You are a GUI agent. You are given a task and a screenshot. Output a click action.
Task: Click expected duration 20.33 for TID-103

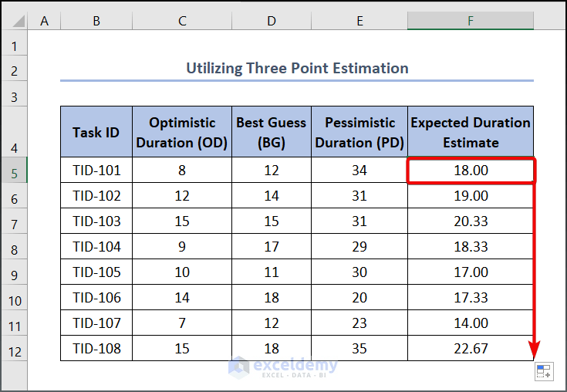(x=471, y=221)
